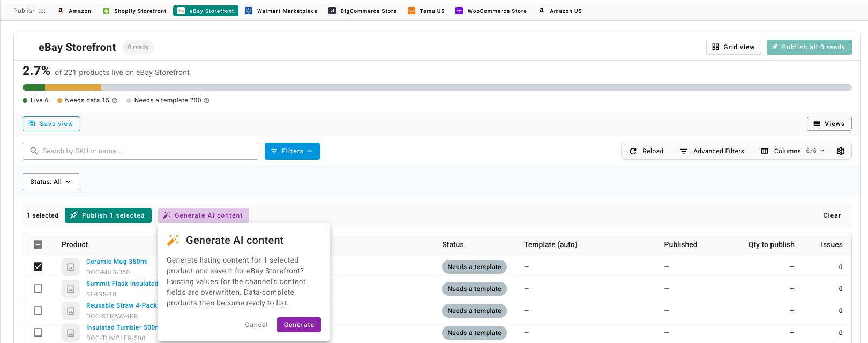Click the Reusable Straw 4-Pack image placeholder

(70, 311)
